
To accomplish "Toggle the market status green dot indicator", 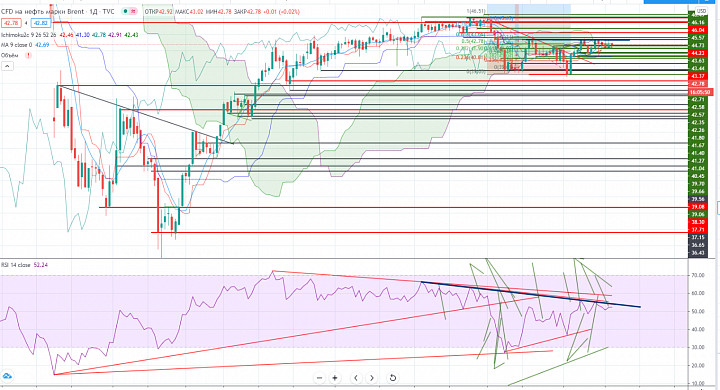I will tap(125, 11).
